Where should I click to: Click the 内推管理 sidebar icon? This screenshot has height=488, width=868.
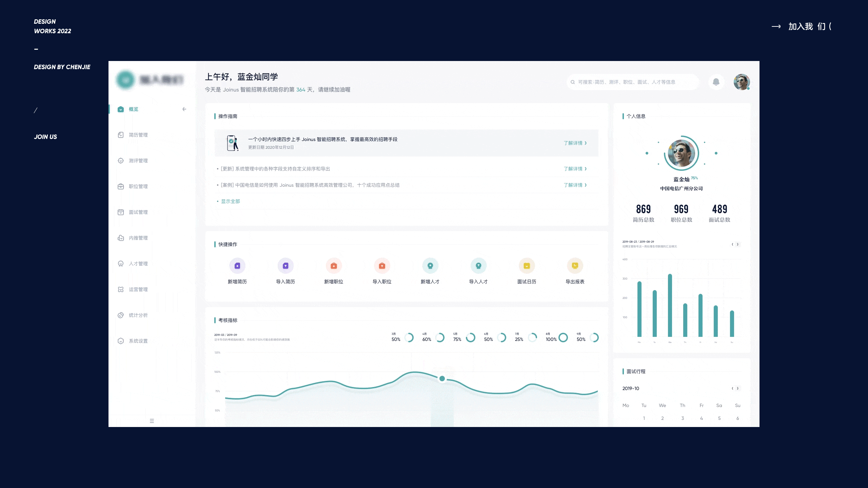tap(121, 238)
